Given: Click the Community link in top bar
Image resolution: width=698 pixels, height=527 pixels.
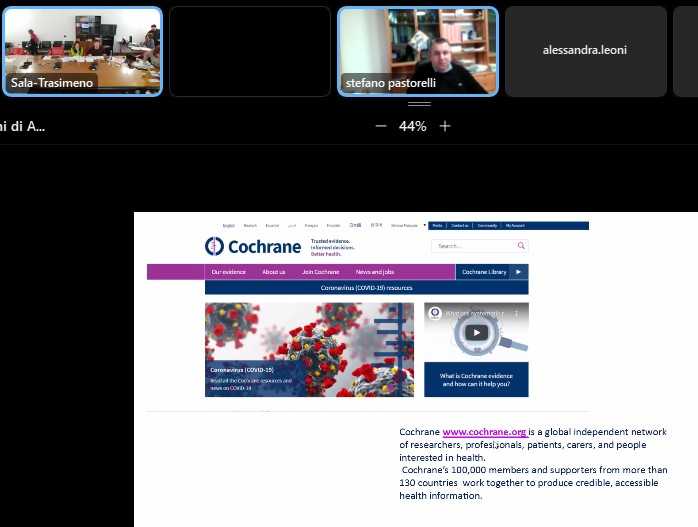Looking at the screenshot, I should (x=487, y=226).
